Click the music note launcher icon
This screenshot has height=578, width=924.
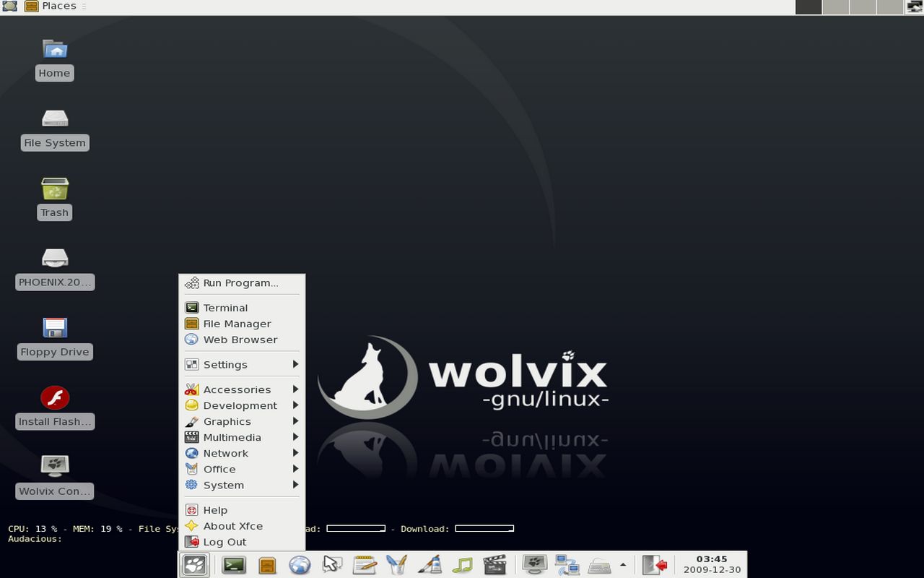coord(462,565)
